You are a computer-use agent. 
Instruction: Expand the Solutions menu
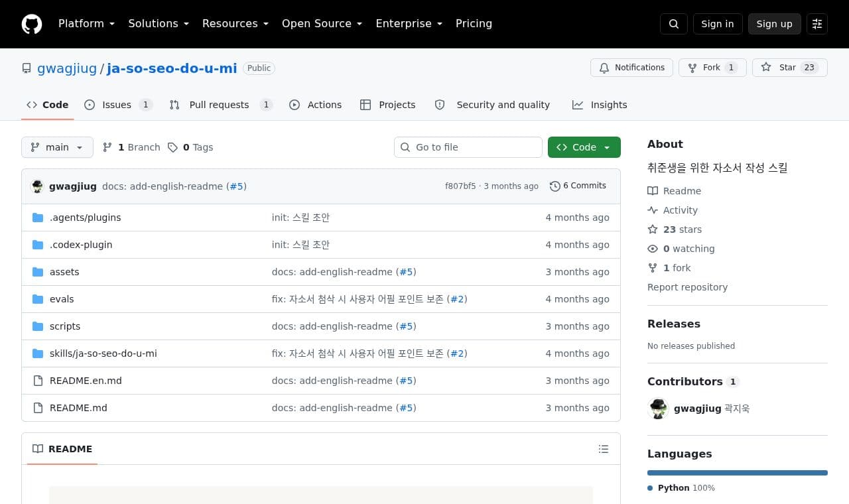159,24
